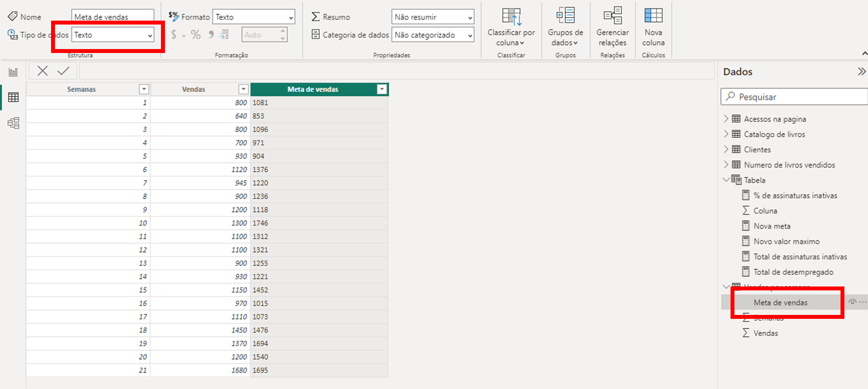Click Classificar por coluna button
The height and width of the screenshot is (389, 868).
pyautogui.click(x=511, y=27)
